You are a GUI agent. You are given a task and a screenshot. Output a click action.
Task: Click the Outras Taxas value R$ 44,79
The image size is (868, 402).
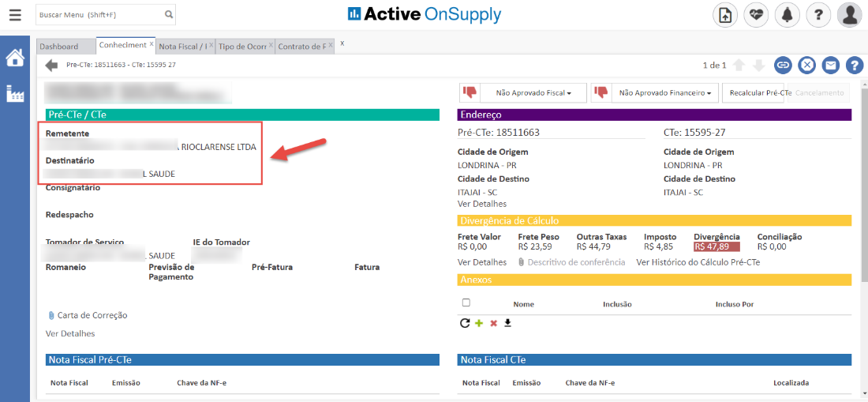pos(593,247)
